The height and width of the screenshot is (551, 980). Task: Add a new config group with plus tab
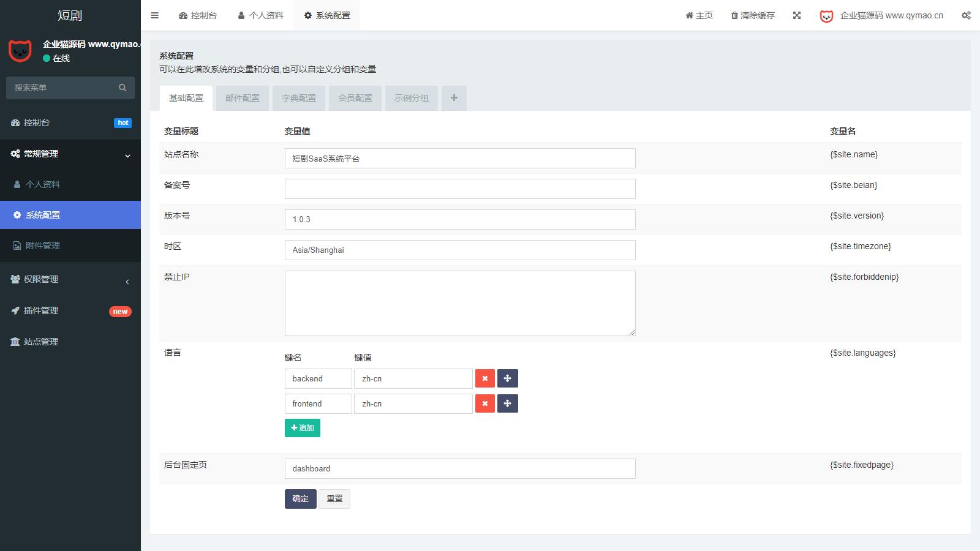tap(454, 98)
